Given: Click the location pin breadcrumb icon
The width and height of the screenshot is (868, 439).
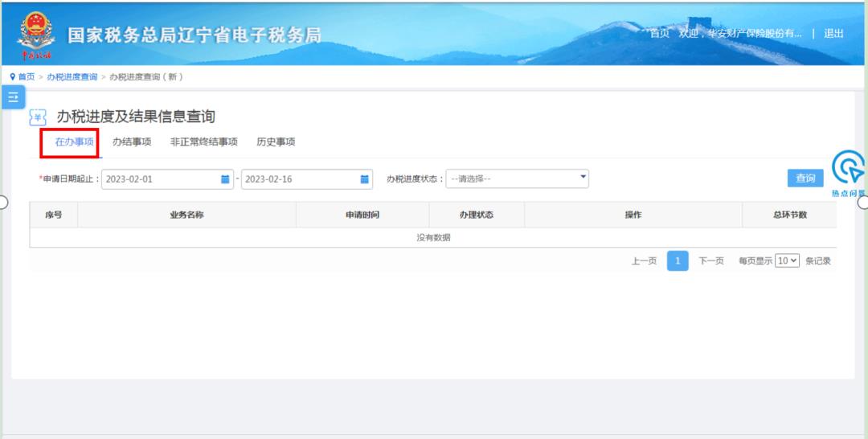Looking at the screenshot, I should click(x=13, y=76).
